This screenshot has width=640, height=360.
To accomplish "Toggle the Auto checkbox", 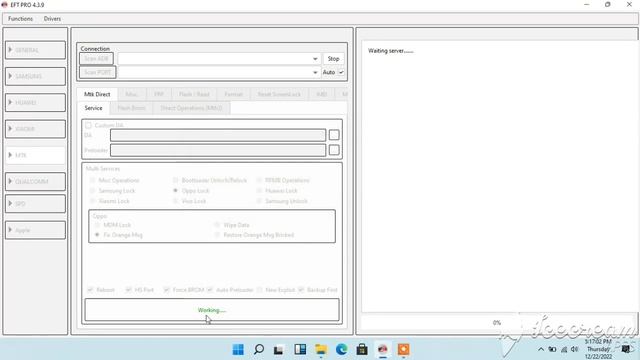I will click(x=341, y=72).
